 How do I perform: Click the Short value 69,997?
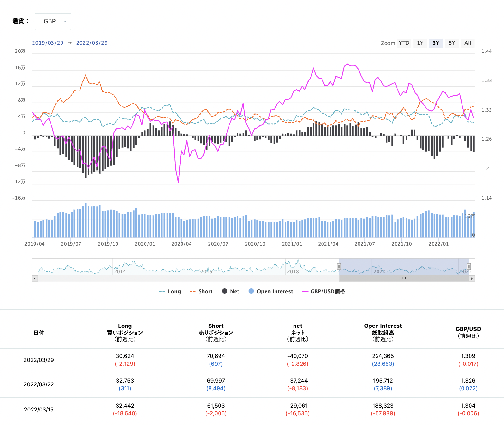click(x=216, y=381)
